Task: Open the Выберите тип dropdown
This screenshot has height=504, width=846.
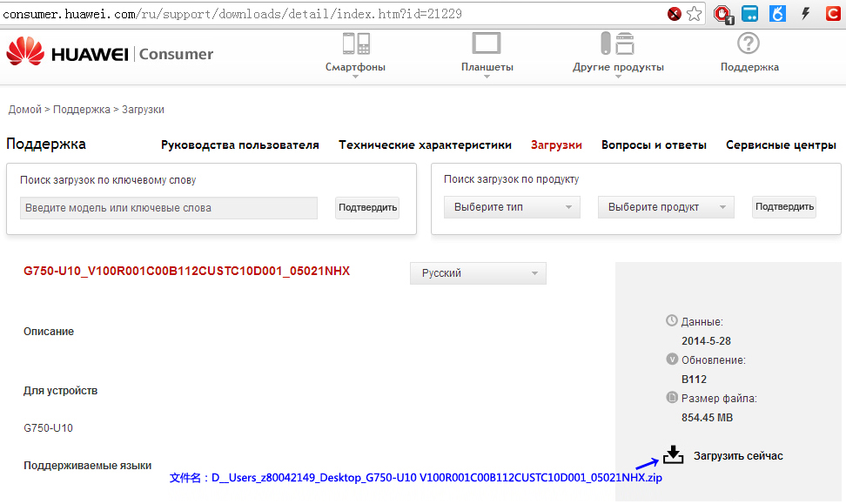Action: 512,207
